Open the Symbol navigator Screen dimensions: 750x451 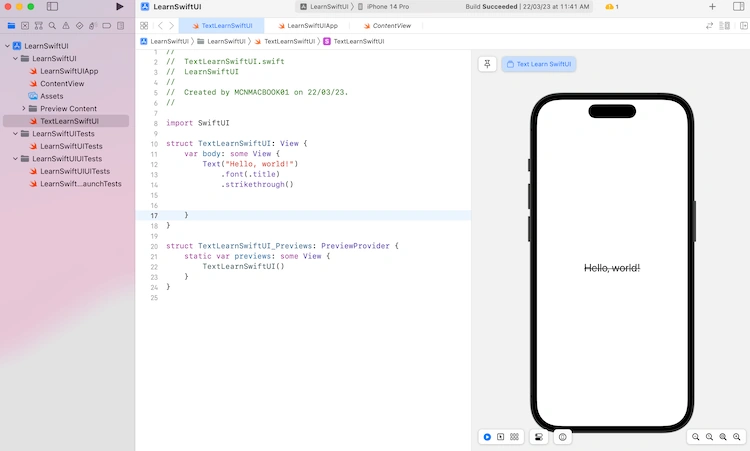pyautogui.click(x=39, y=26)
